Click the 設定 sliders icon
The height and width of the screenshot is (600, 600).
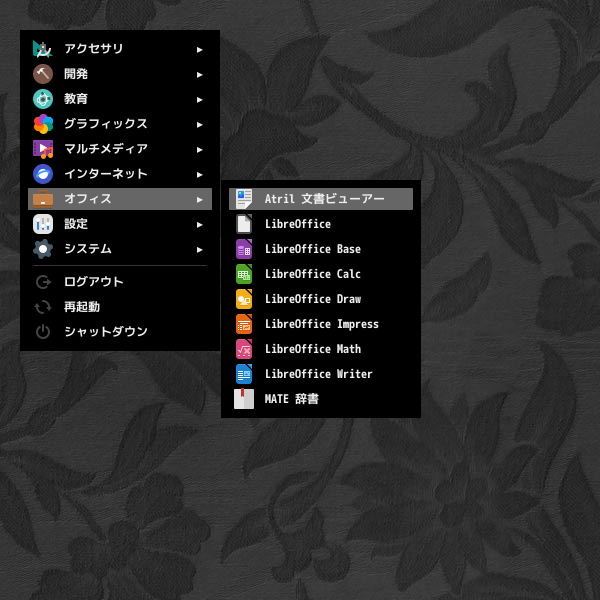point(43,224)
